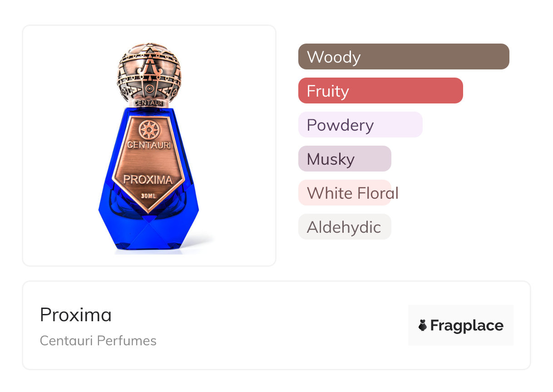
Task: Pick the Musky accord bar
Action: 344,159
